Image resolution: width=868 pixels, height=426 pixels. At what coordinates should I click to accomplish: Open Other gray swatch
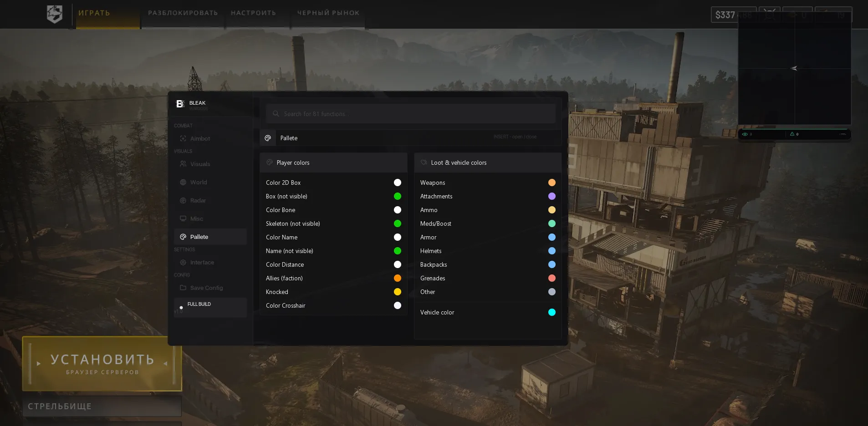click(x=552, y=292)
